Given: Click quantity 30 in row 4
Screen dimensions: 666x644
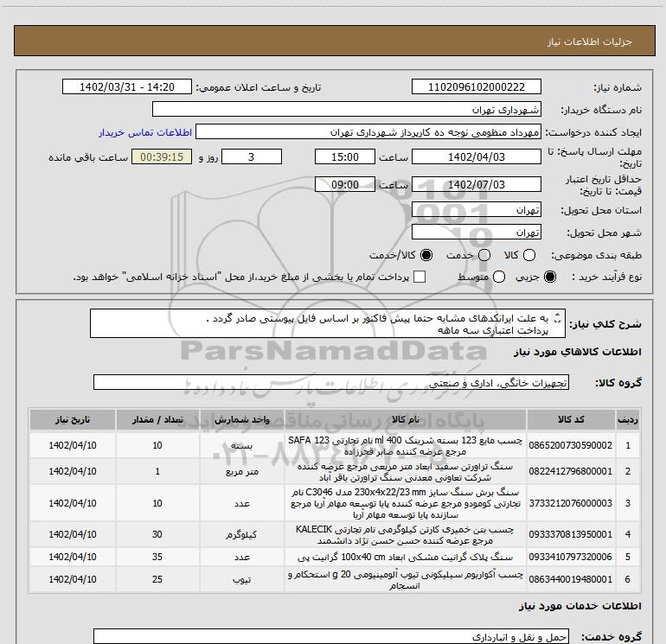Looking at the screenshot, I should [x=157, y=534].
